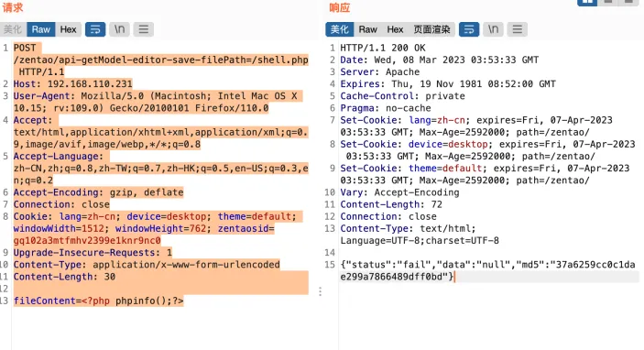Click the HTTP/1.1 200 OK status line
644x350 pixels.
tap(383, 48)
